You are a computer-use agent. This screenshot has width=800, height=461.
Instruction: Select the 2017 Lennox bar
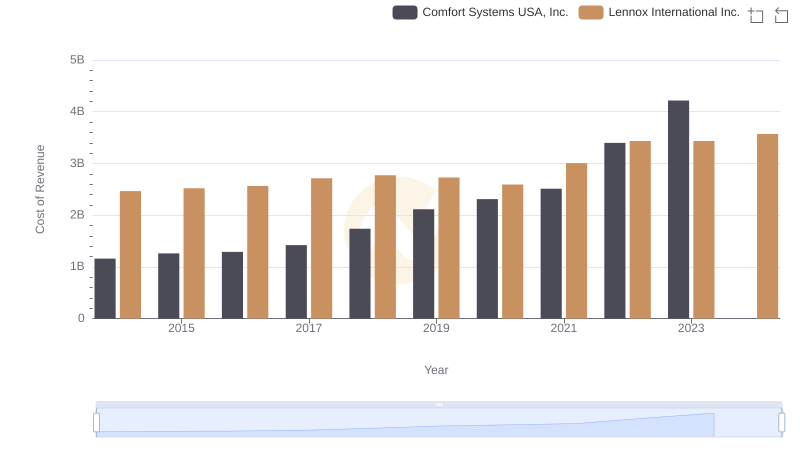pyautogui.click(x=321, y=249)
